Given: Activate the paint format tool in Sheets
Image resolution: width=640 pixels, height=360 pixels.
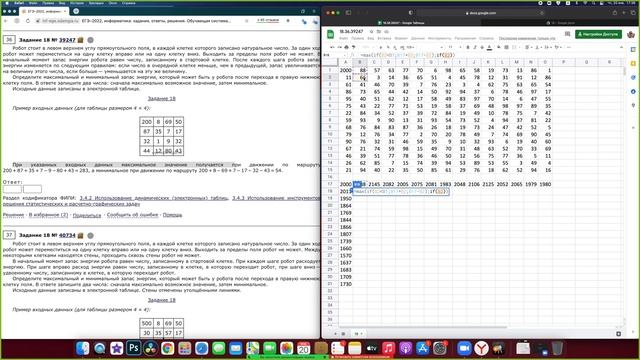Looking at the screenshot, I should [353, 47].
